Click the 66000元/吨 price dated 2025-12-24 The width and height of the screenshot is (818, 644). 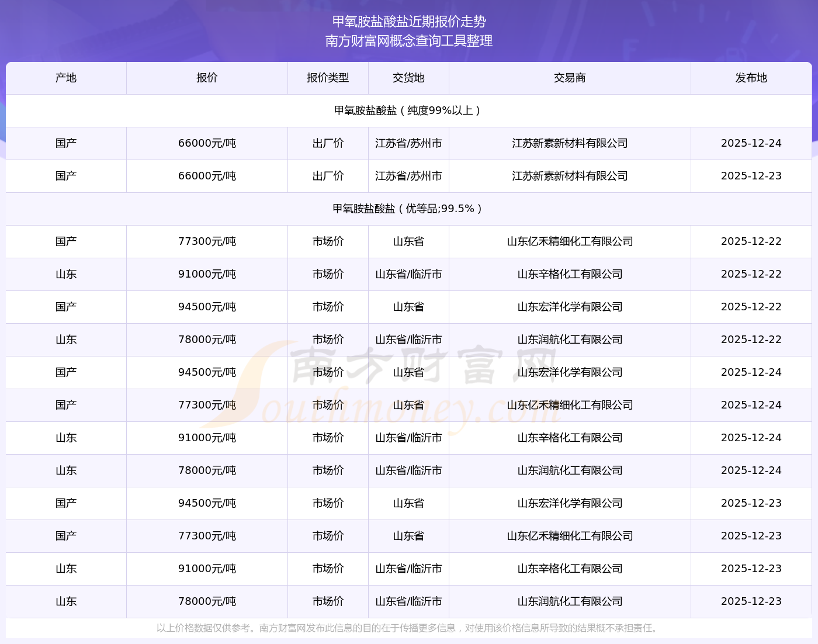pos(207,143)
